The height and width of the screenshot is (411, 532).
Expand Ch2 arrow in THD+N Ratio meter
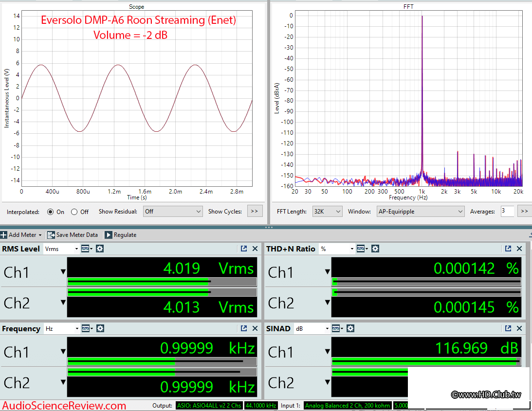point(328,302)
